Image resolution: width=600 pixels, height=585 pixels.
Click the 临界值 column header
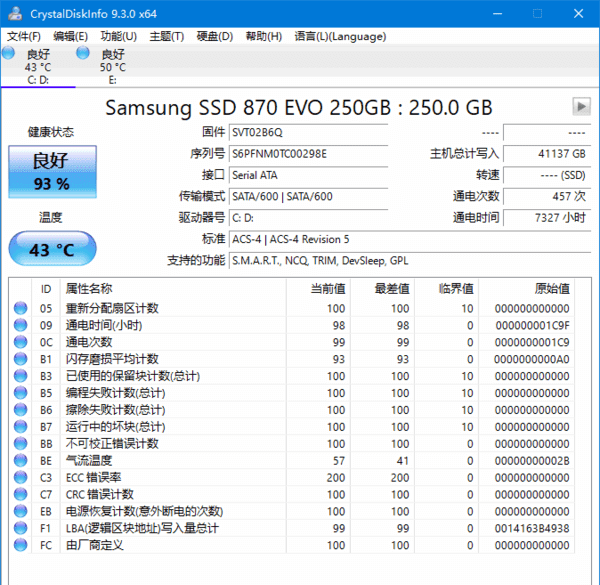(x=457, y=289)
